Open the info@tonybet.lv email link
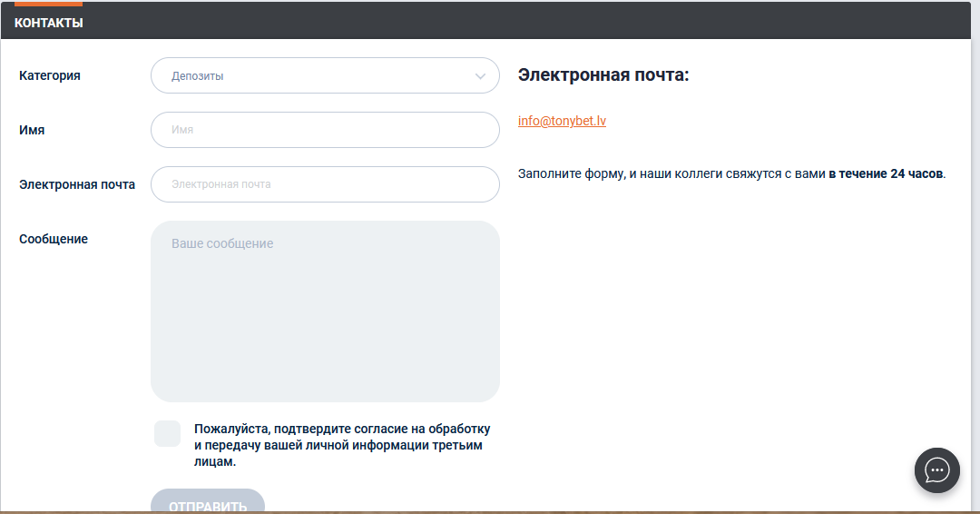The image size is (980, 514). click(x=562, y=121)
